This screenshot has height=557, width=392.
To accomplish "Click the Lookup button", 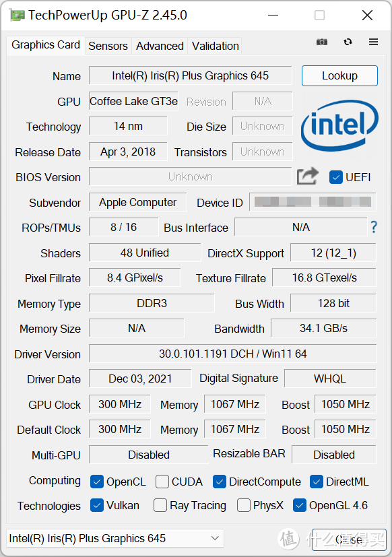I will tap(339, 76).
